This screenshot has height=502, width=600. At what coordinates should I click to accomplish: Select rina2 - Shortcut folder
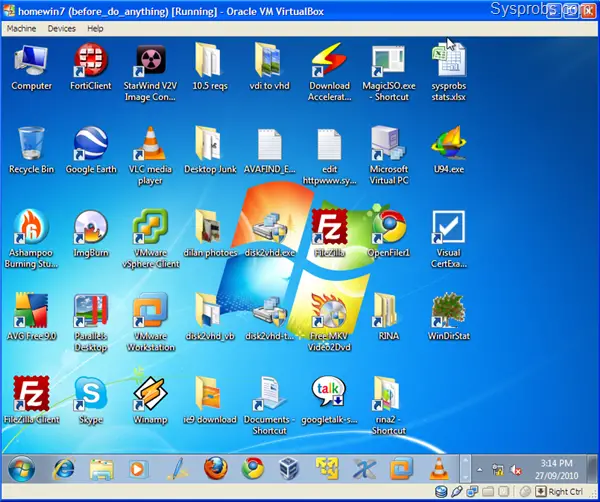click(x=389, y=406)
